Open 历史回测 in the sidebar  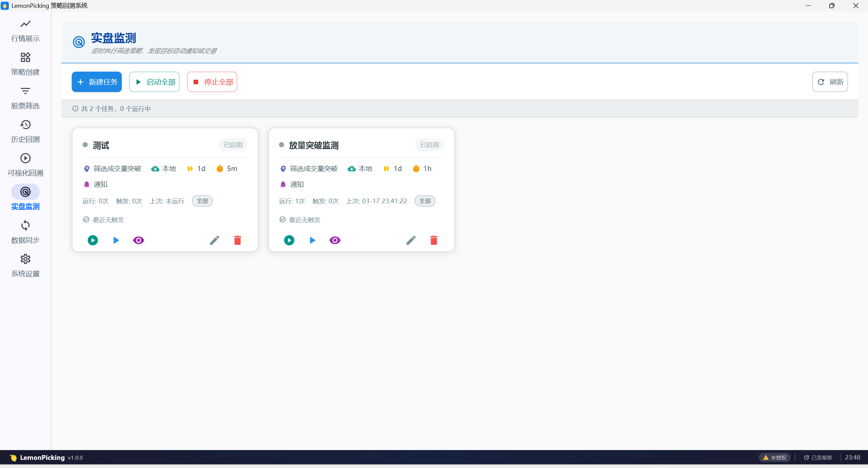pyautogui.click(x=25, y=131)
